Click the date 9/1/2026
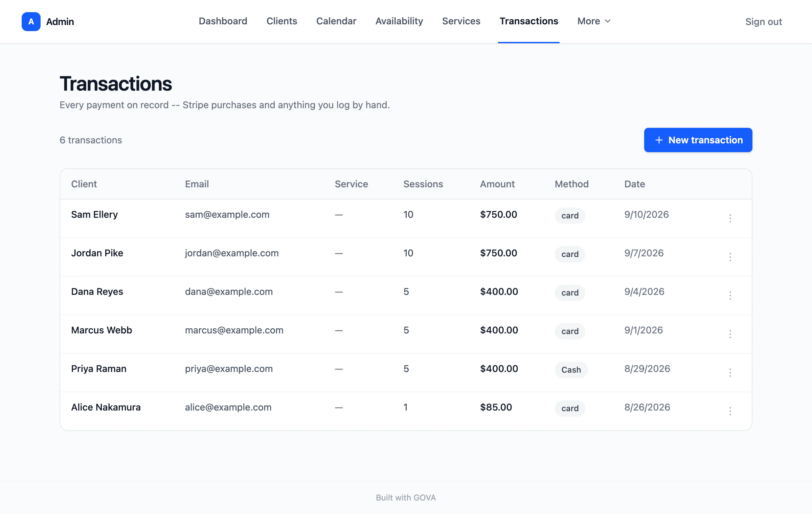 pyautogui.click(x=644, y=330)
